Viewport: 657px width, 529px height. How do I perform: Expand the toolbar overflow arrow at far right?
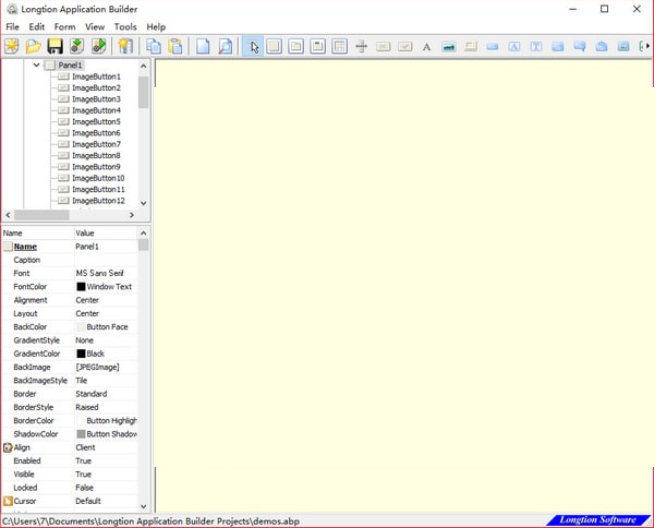646,46
